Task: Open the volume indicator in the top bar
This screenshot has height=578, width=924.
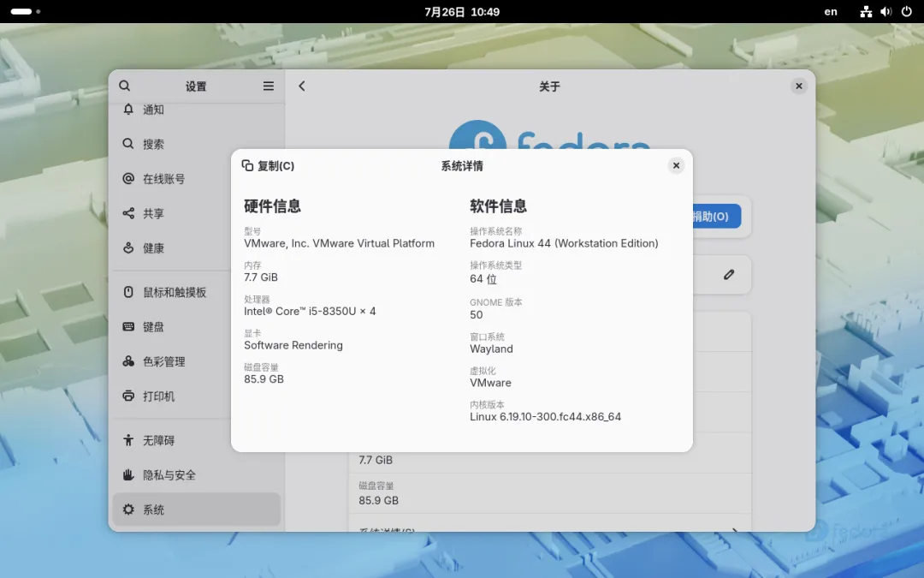Action: 885,12
